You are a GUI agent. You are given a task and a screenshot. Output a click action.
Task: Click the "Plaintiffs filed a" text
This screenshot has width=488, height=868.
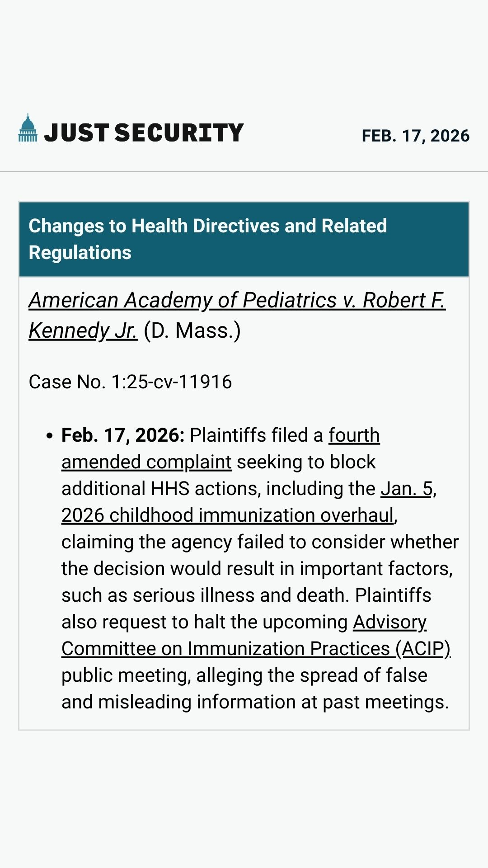click(256, 435)
